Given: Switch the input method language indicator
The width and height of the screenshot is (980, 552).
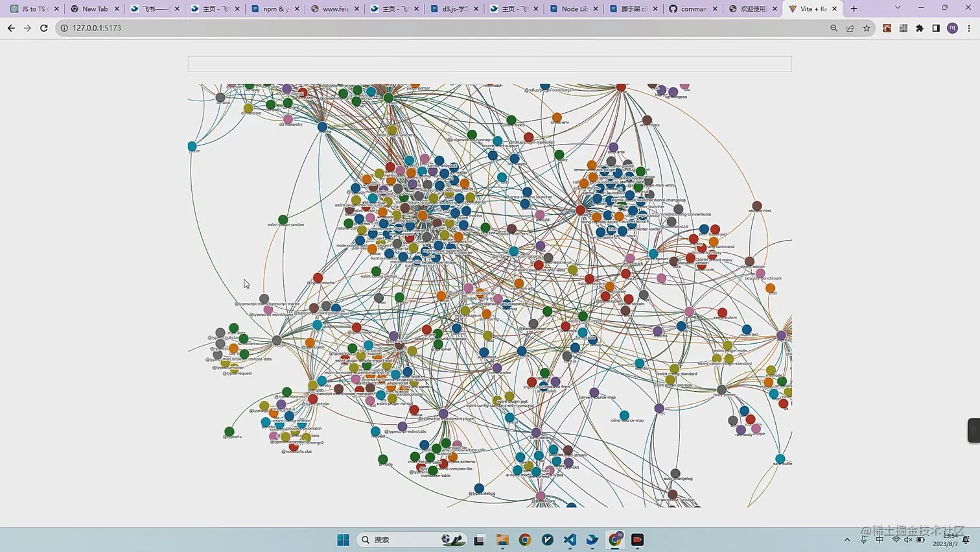Looking at the screenshot, I should 880,540.
